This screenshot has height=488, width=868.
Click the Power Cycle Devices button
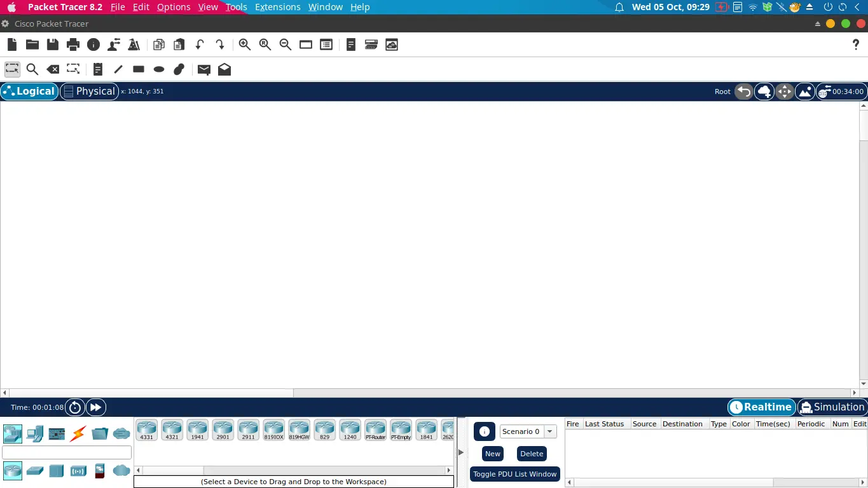pos(75,407)
